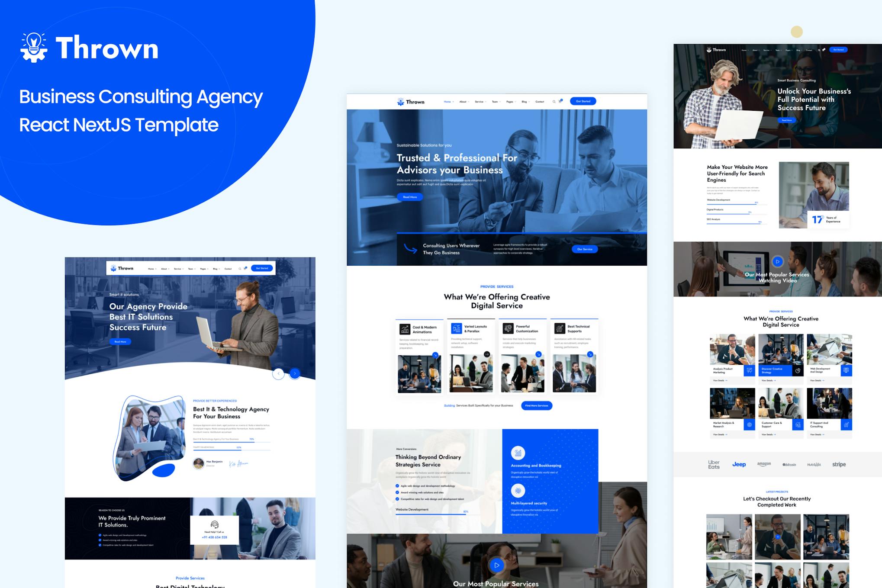The width and height of the screenshot is (882, 588).
Task: Open the Contact menu item in center navbar
Action: pyautogui.click(x=540, y=102)
